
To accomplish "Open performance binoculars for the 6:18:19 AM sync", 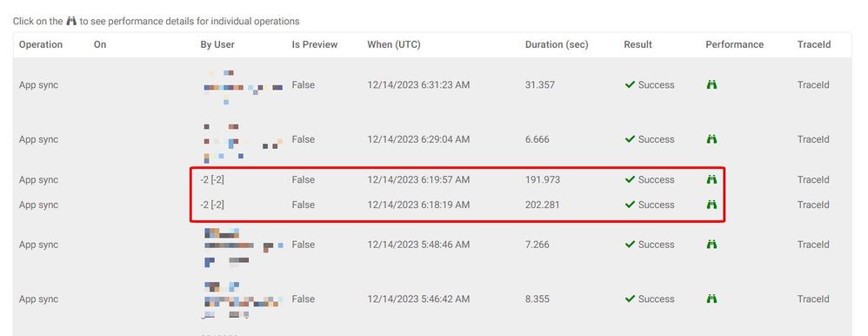I will (x=712, y=205).
